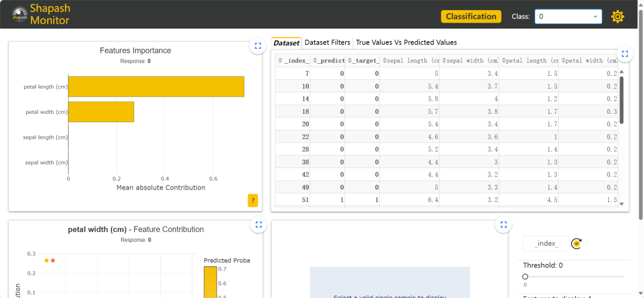Open the settings gear in header
The height and width of the screenshot is (298, 644).
point(618,17)
